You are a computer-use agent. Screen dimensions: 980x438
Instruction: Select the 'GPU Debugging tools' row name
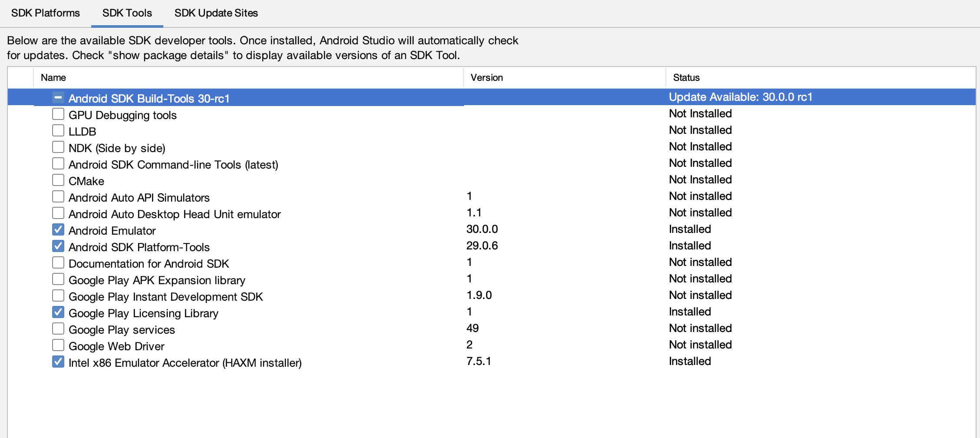[122, 115]
